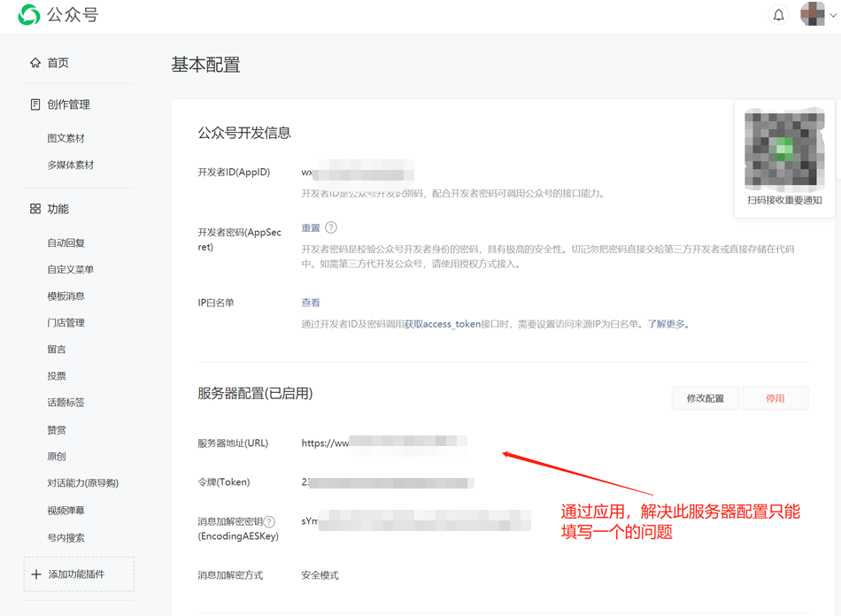Click the notification QR code thumbnail
This screenshot has width=841, height=616.
pyautogui.click(x=783, y=148)
